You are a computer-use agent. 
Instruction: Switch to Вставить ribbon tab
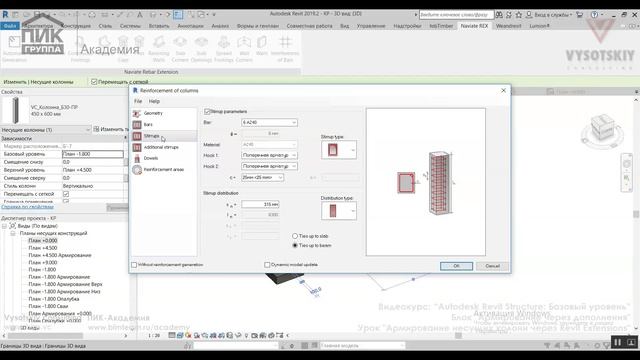tap(159, 26)
